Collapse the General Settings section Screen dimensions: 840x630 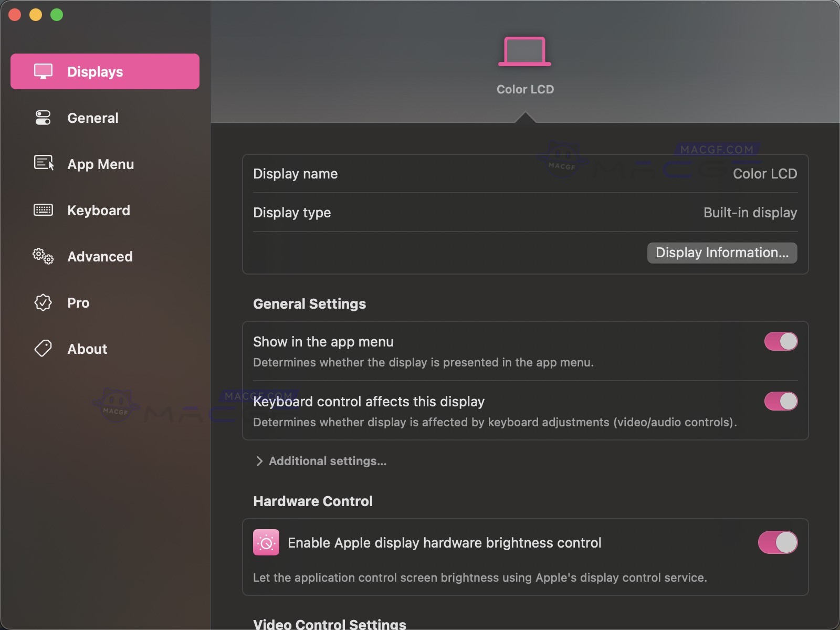pyautogui.click(x=309, y=303)
